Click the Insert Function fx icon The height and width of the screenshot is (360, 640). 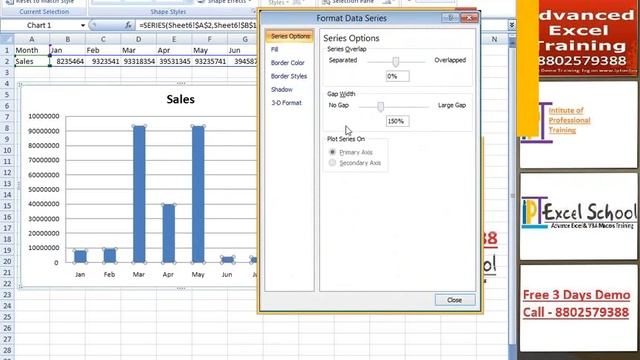pos(128,25)
